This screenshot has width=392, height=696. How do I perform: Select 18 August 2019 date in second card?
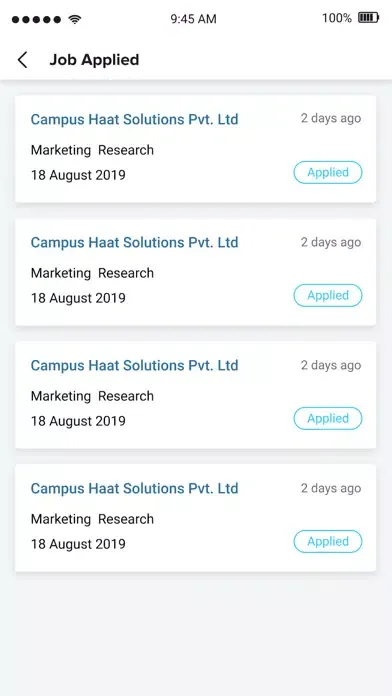[78, 298]
